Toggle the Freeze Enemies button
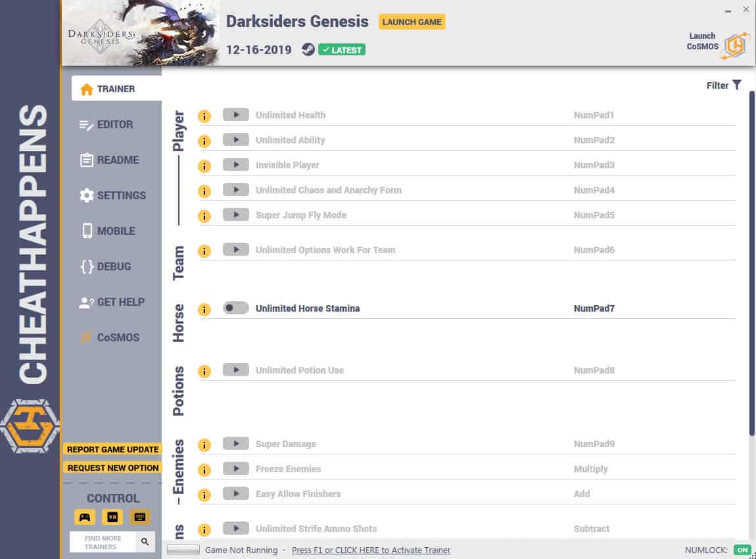The width and height of the screenshot is (756, 559). [236, 469]
